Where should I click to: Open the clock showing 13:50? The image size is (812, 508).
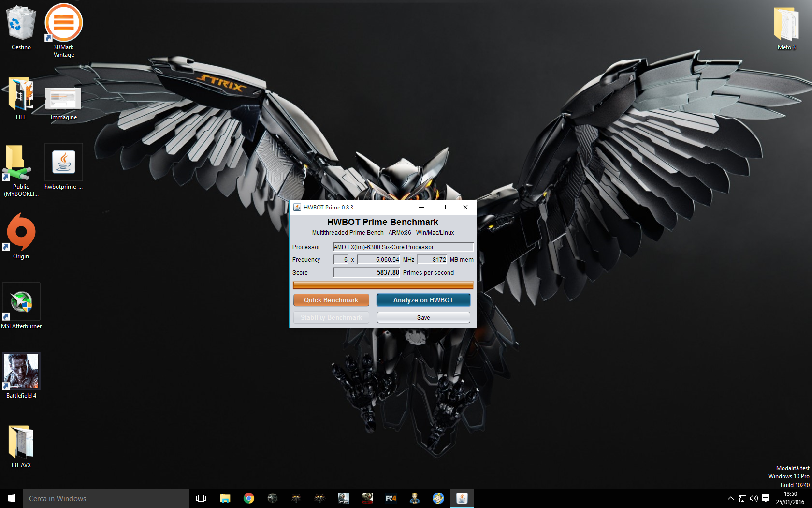pos(791,498)
